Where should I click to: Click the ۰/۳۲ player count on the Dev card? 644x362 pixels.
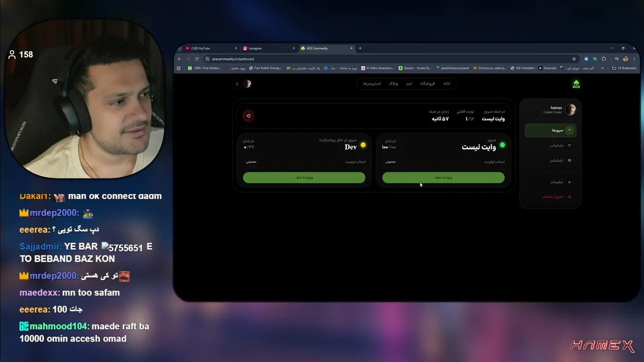(249, 147)
